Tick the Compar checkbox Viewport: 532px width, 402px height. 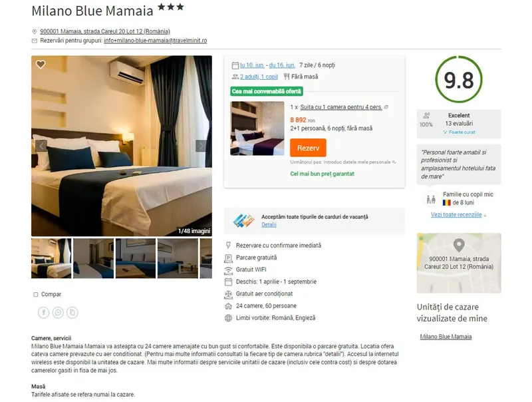pos(36,294)
